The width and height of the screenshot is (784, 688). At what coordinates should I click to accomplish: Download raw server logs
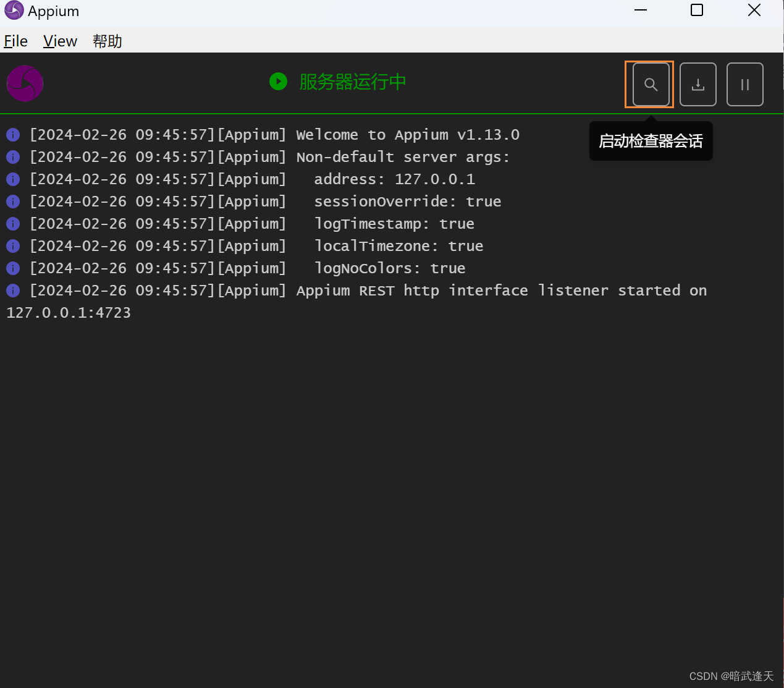pyautogui.click(x=698, y=85)
